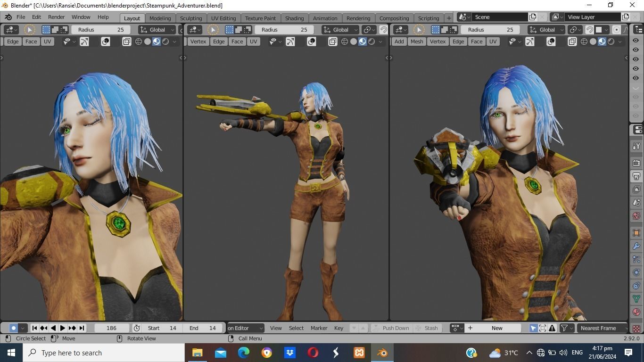Toggle proportional editing in right viewport
Viewport: 644px width, 362px height.
pyautogui.click(x=616, y=30)
